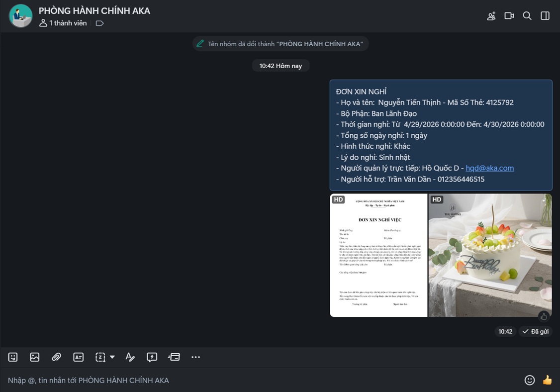Attach a file with the paperclip icon
This screenshot has height=392, width=560.
click(x=56, y=357)
